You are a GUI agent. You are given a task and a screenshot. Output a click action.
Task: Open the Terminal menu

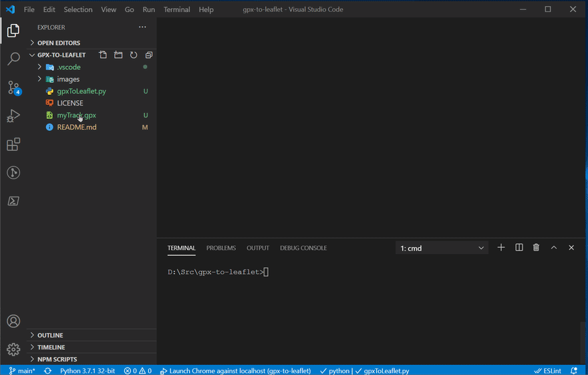tap(176, 9)
